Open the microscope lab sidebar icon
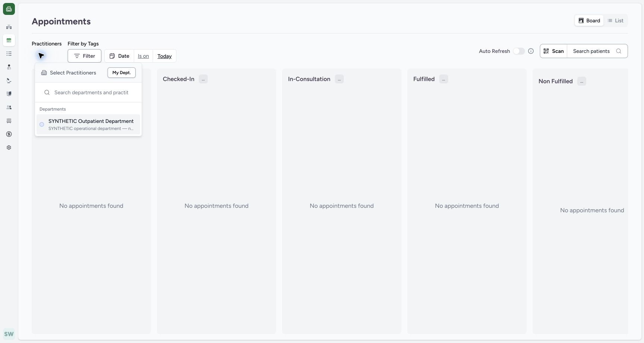644x343 pixels. (9, 80)
